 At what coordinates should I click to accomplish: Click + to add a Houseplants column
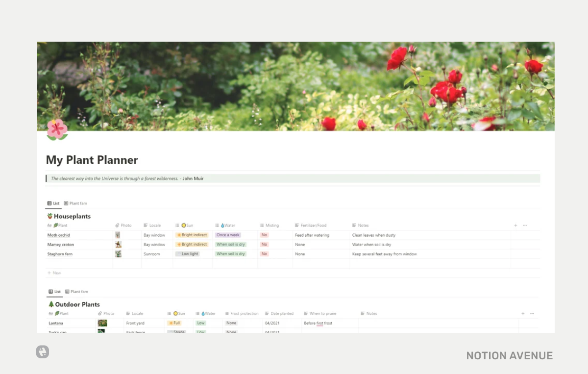515,225
